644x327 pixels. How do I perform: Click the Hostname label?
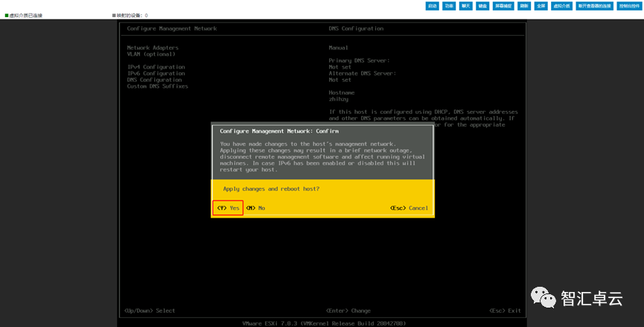tap(342, 93)
